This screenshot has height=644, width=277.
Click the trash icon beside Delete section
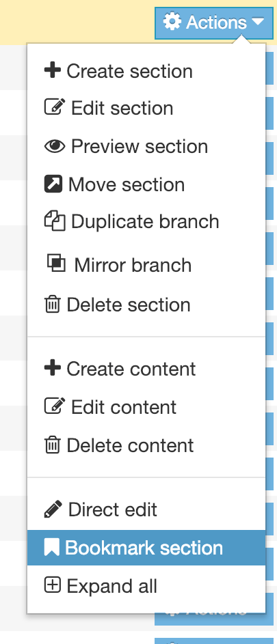[x=52, y=305]
